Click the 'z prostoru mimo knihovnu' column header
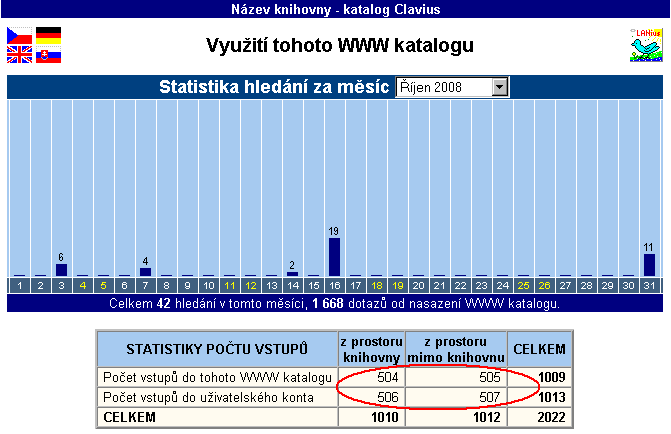Viewport: 671px width, 434px height. coord(456,349)
